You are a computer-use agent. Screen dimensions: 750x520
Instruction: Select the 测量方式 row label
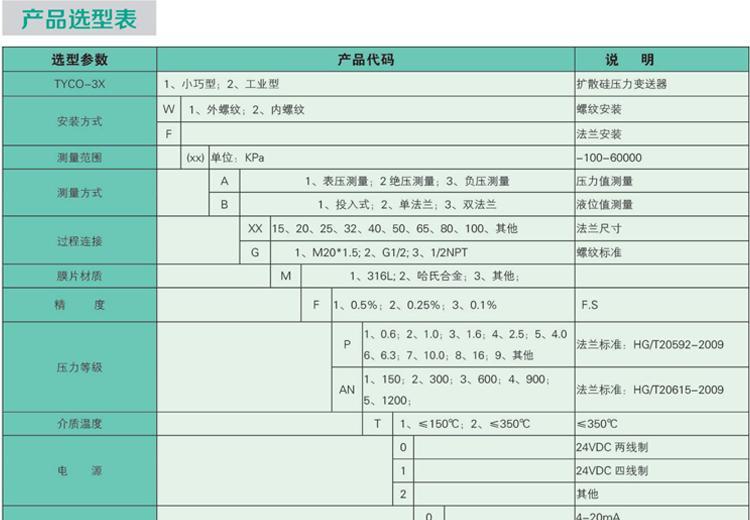tap(79, 193)
